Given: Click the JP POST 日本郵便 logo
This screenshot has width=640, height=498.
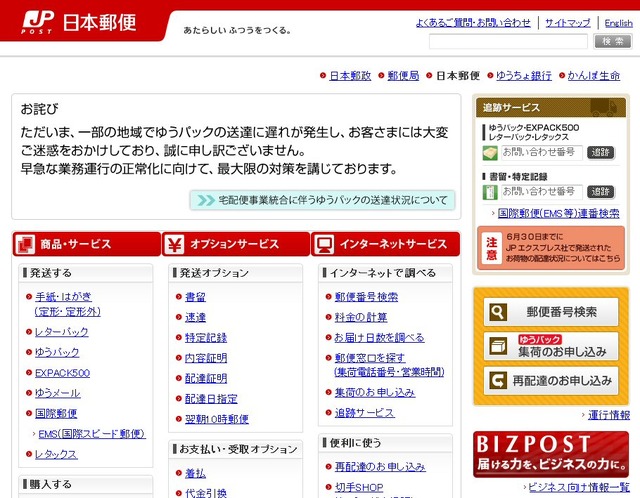Looking at the screenshot, I should [78, 22].
